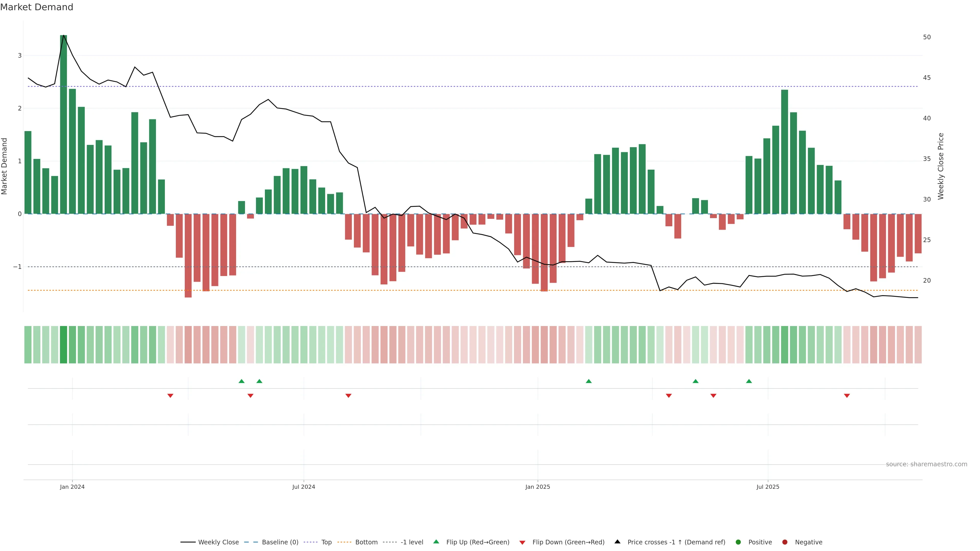
Task: Click green Flip Up triangle legend icon
Action: pyautogui.click(x=436, y=542)
